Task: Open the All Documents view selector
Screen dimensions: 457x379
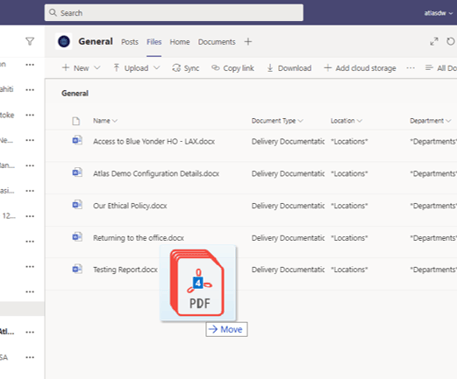Action: 441,68
